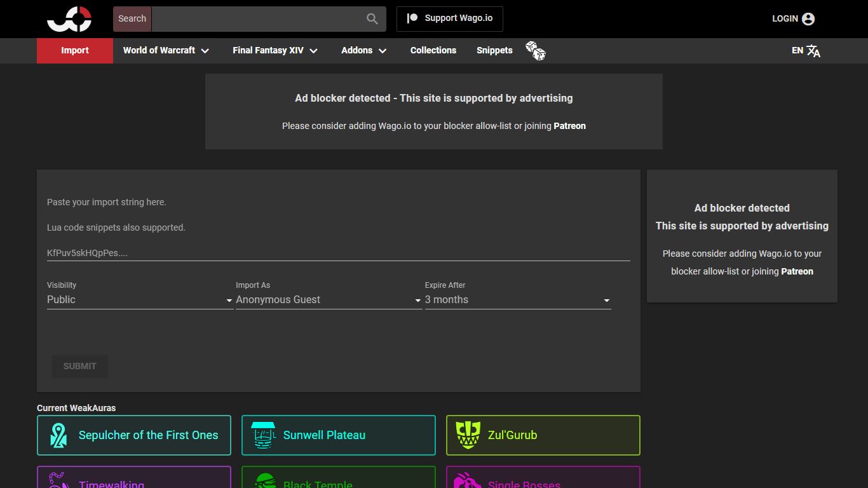This screenshot has width=868, height=488.
Task: Expand the Final Fantasy XIV menu chevron
Action: click(x=314, y=51)
